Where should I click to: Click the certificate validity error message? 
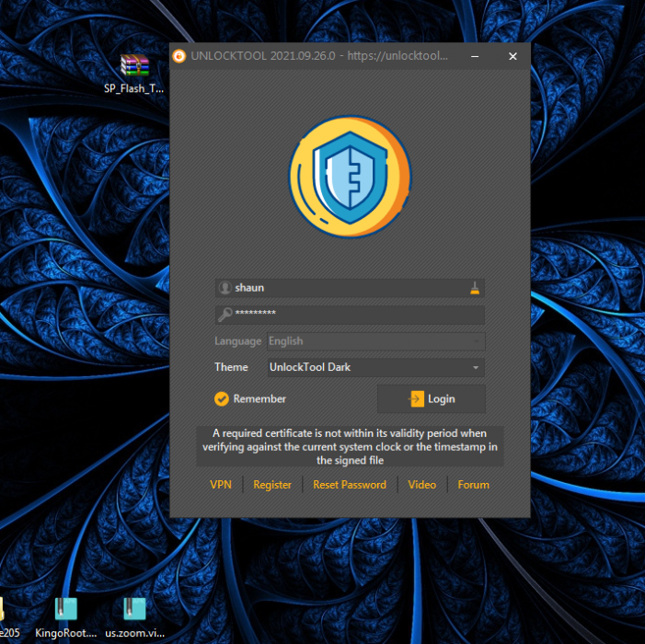(x=350, y=446)
